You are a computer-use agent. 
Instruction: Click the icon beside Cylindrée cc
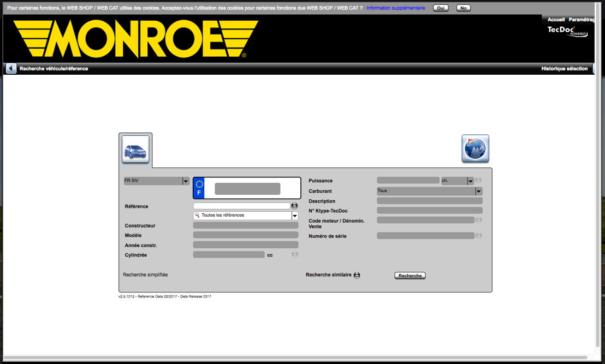coord(295,254)
